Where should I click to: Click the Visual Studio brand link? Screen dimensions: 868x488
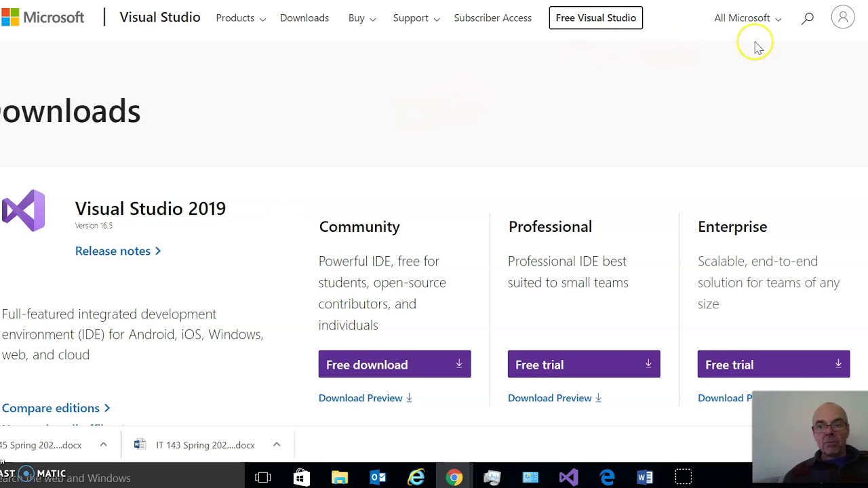click(x=160, y=18)
